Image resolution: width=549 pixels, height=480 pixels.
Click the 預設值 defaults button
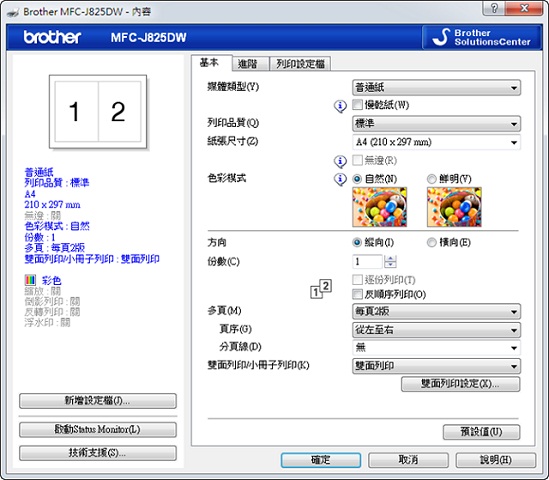point(481,432)
